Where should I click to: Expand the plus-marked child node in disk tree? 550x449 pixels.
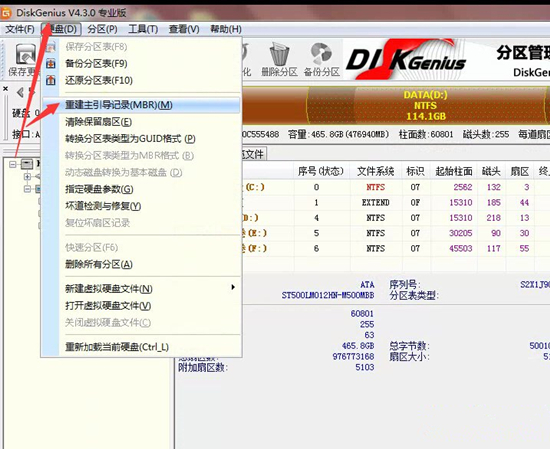27,176
